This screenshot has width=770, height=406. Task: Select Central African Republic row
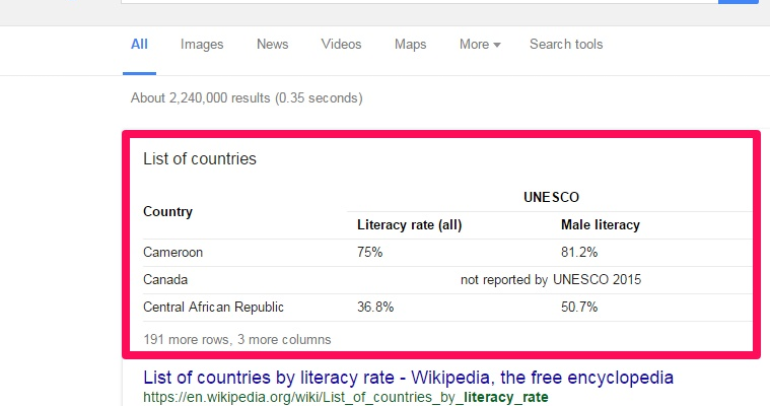coord(447,307)
